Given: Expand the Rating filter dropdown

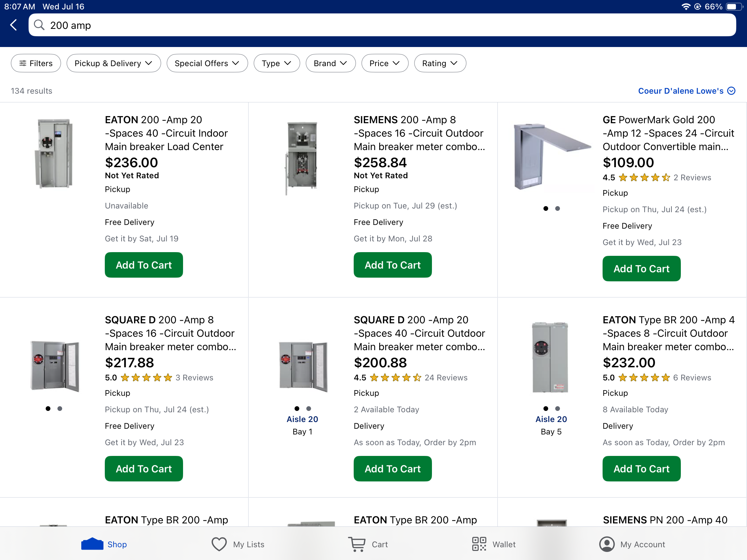Looking at the screenshot, I should tap(440, 63).
